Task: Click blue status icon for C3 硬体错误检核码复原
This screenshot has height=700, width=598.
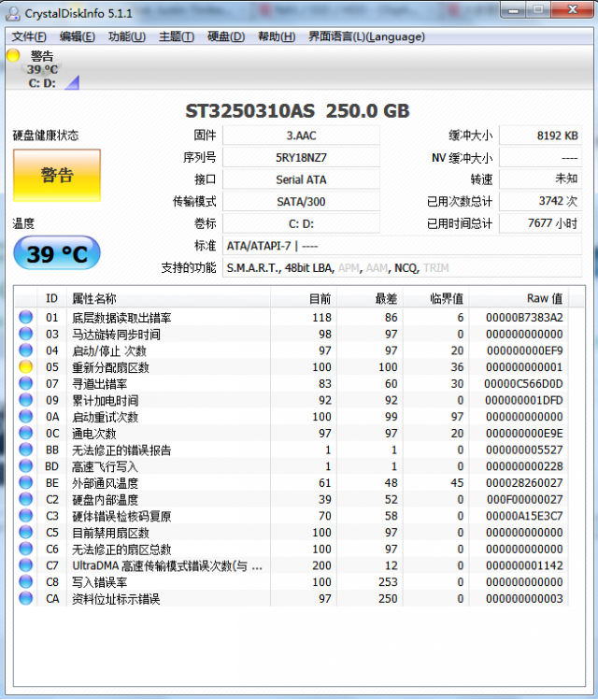Action: 26,515
